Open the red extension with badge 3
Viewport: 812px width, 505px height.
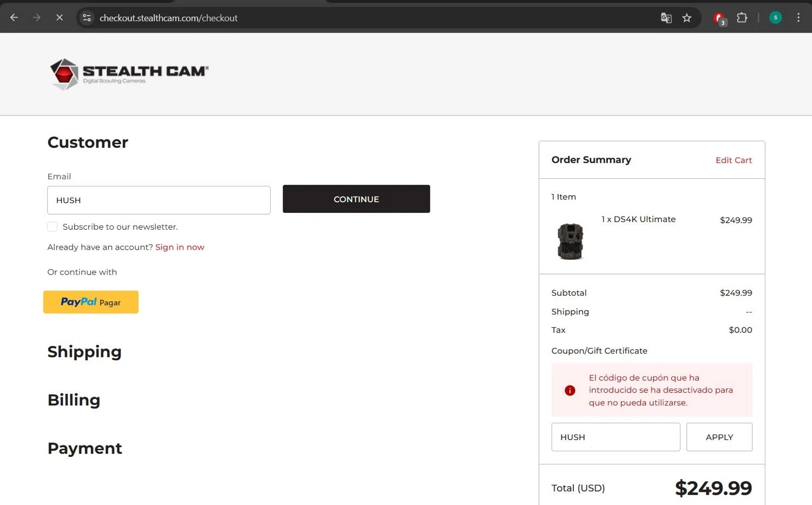[719, 19]
